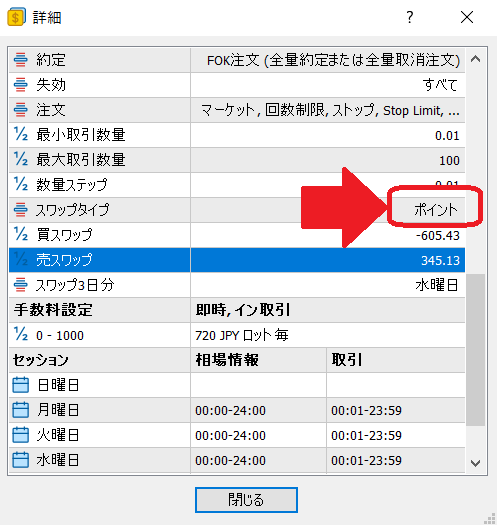Click the 最小取引数量 fraction icon
The width and height of the screenshot is (497, 525).
tap(21, 135)
